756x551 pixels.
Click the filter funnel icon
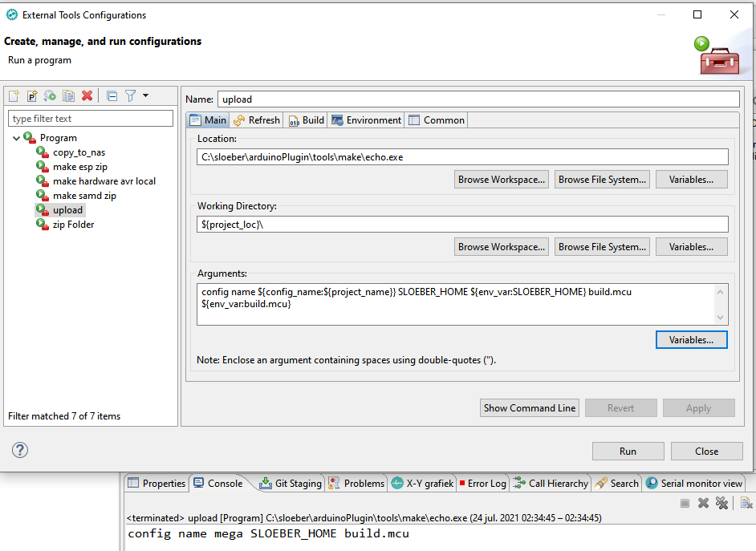(x=130, y=95)
